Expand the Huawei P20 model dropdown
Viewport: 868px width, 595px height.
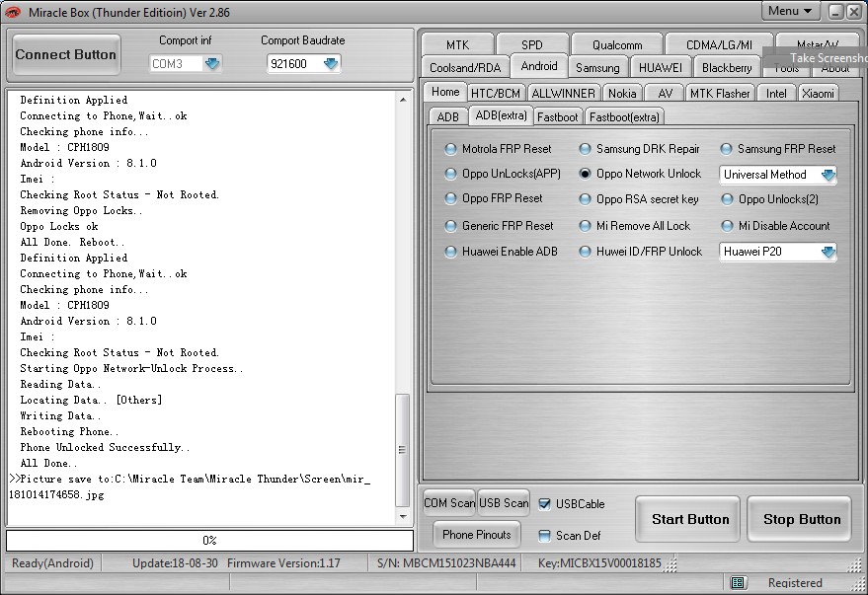[829, 253]
